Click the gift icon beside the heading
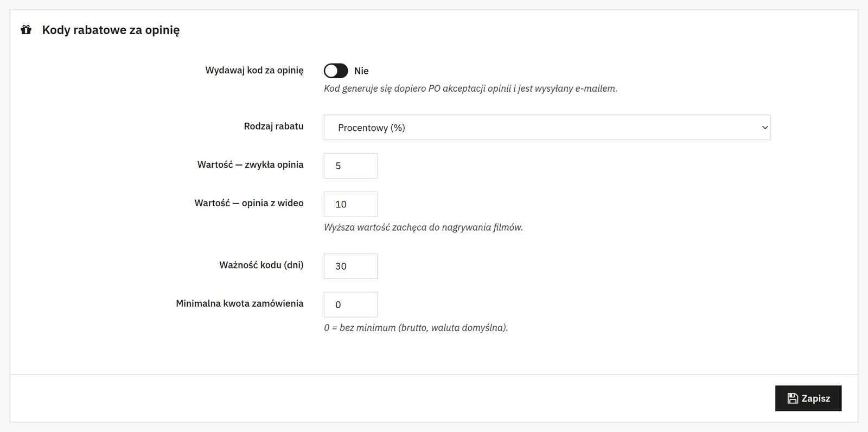 pyautogui.click(x=26, y=30)
